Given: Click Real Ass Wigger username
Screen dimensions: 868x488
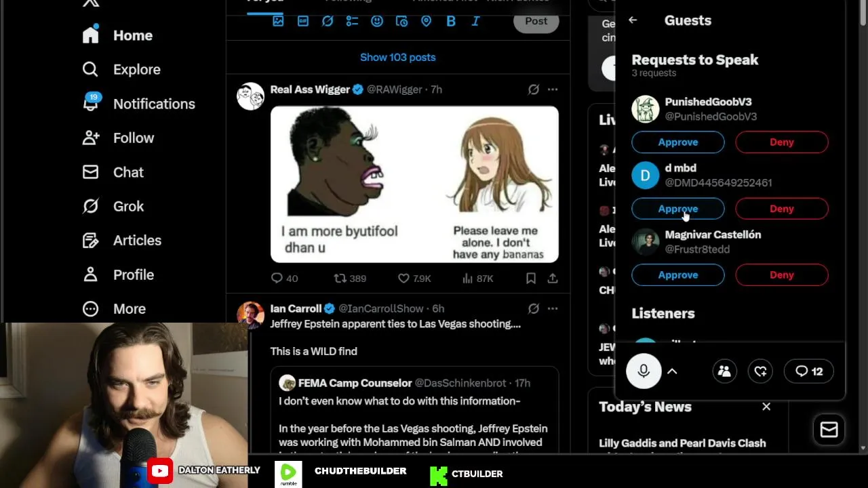Looking at the screenshot, I should click(310, 89).
